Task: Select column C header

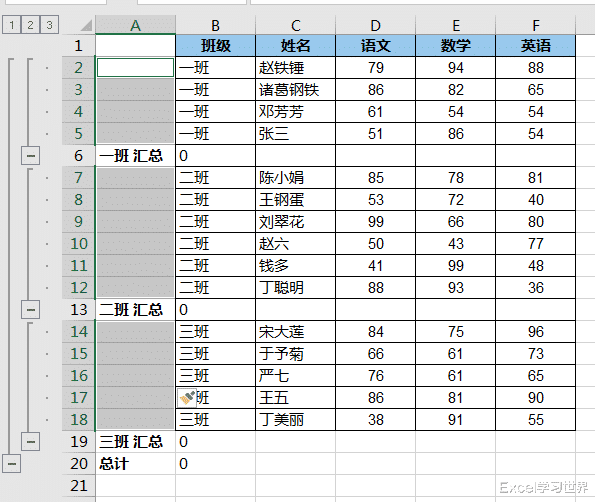Action: pyautogui.click(x=296, y=25)
